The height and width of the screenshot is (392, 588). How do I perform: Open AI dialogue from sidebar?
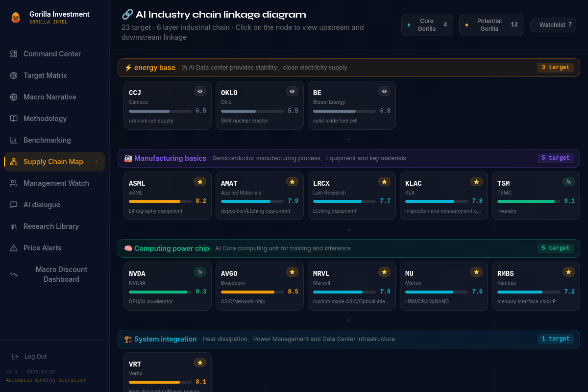[54, 205]
